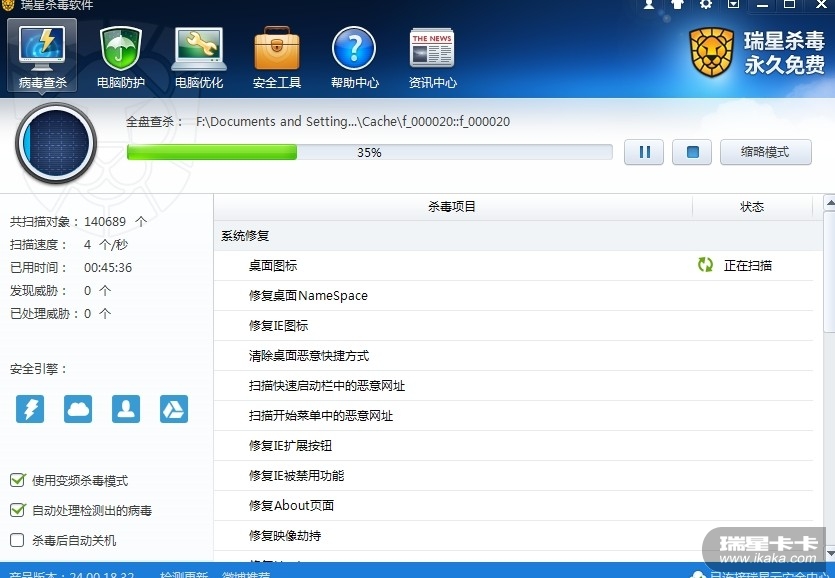Viewport: 835px width, 578px height.
Task: Click 检测更新 link in status bar
Action: pos(184,574)
